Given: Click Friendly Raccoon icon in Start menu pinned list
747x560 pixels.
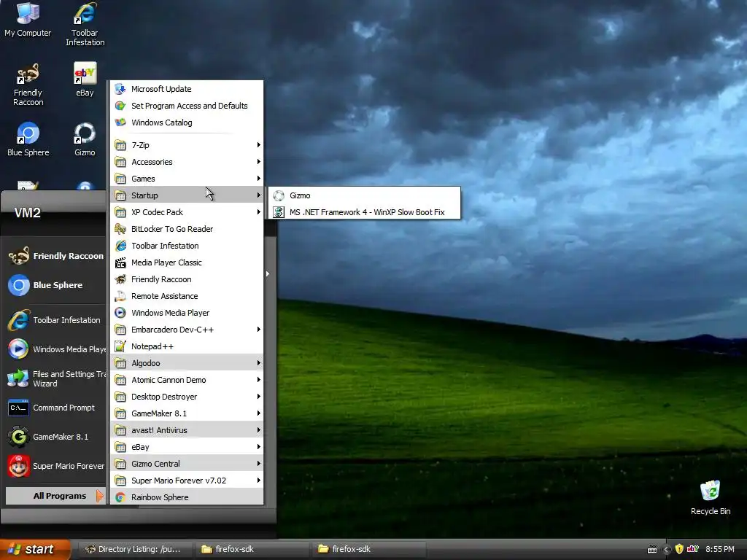Looking at the screenshot, I should (x=18, y=256).
